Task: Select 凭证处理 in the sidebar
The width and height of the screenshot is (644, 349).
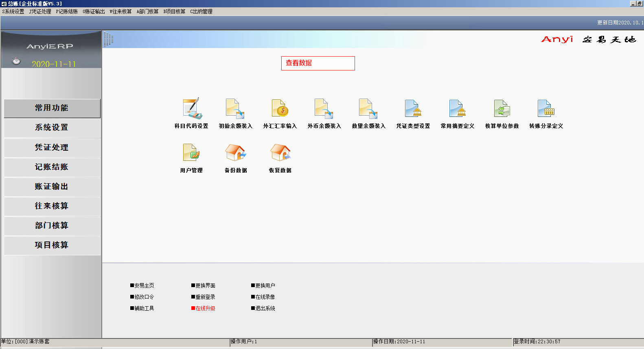Action: (x=52, y=147)
